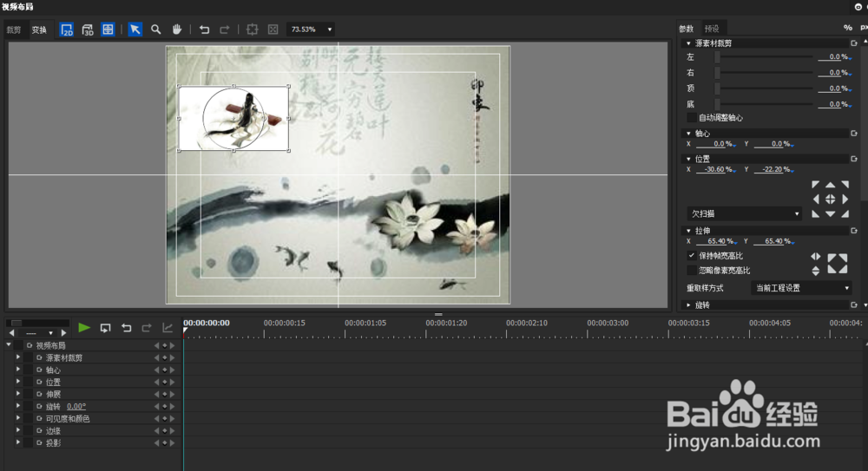
Task: Select the 2D mode icon
Action: tap(67, 29)
